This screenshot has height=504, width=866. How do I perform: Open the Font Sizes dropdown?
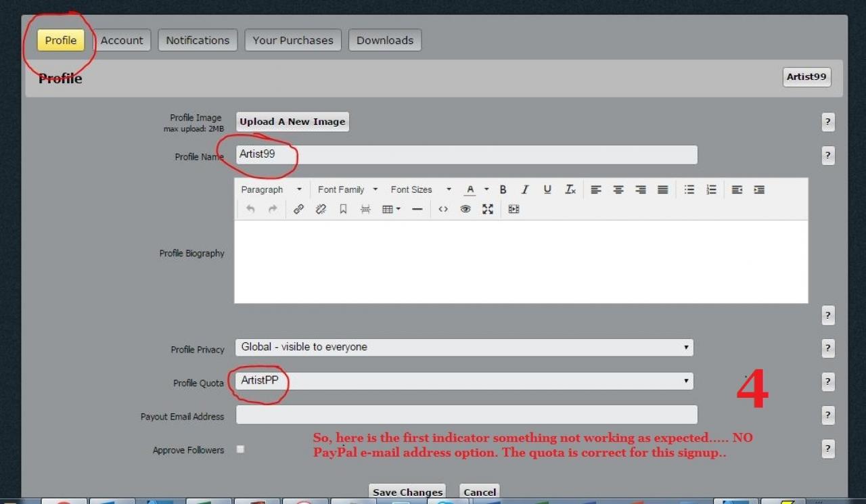420,190
